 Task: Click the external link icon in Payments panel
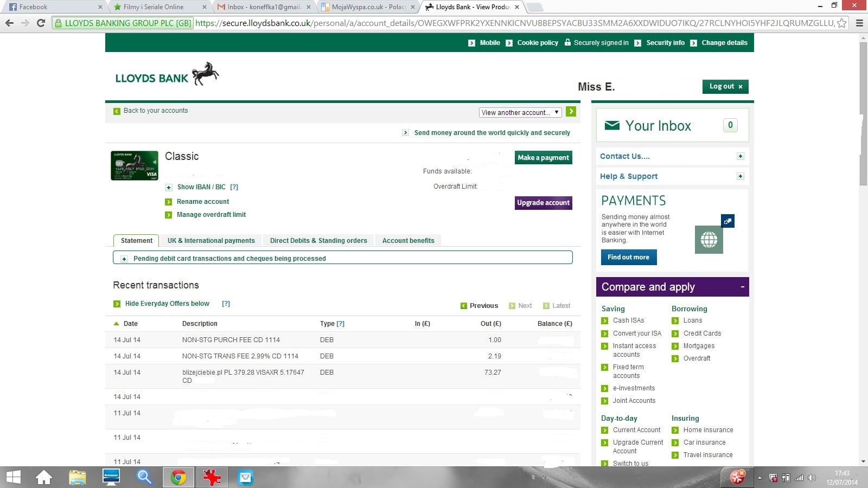tap(727, 221)
